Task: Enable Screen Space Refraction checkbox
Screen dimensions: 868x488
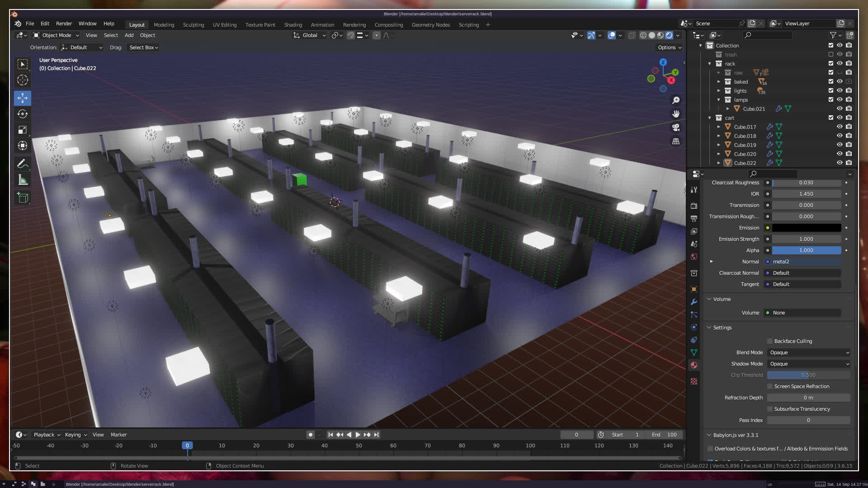Action: point(770,386)
